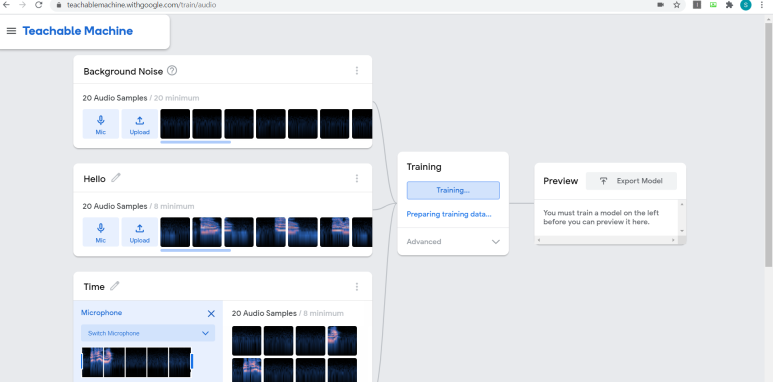
Task: Expand the Advanced training options
Action: coord(453,242)
